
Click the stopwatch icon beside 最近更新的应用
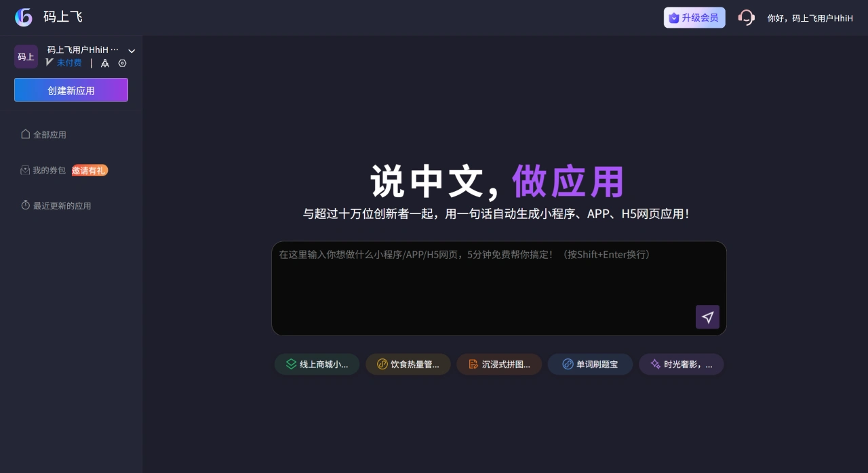pyautogui.click(x=26, y=205)
